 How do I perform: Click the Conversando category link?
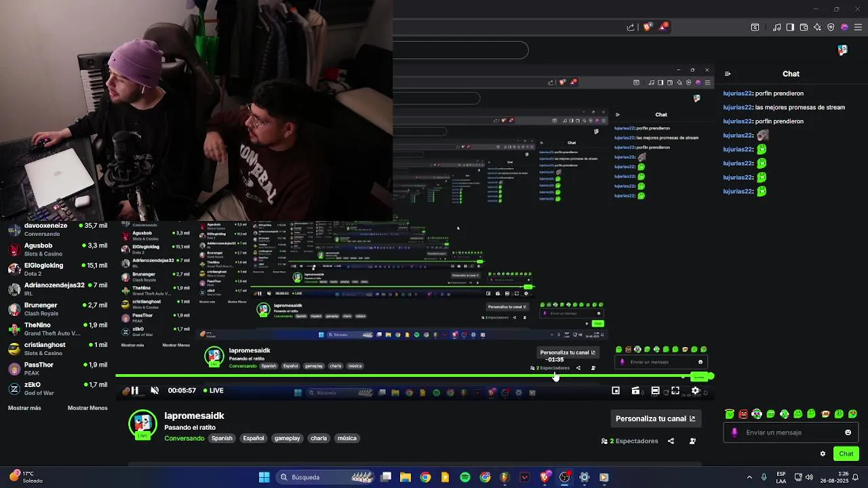coord(184,439)
